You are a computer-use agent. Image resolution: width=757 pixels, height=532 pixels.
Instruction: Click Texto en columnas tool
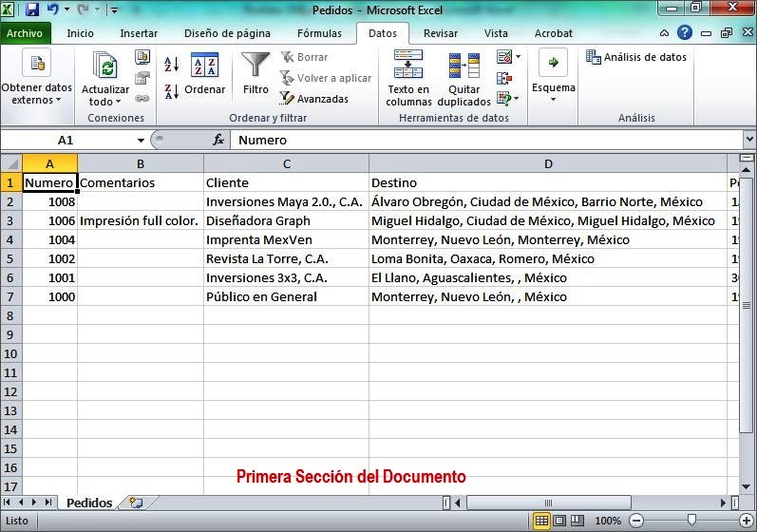408,78
